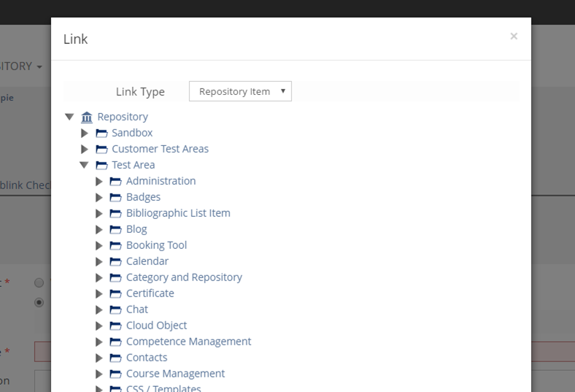
Task: Collapse the Repository root node
Action: pos(69,117)
